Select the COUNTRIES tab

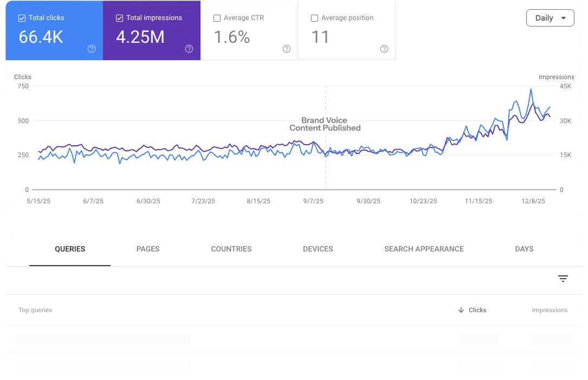pos(231,249)
